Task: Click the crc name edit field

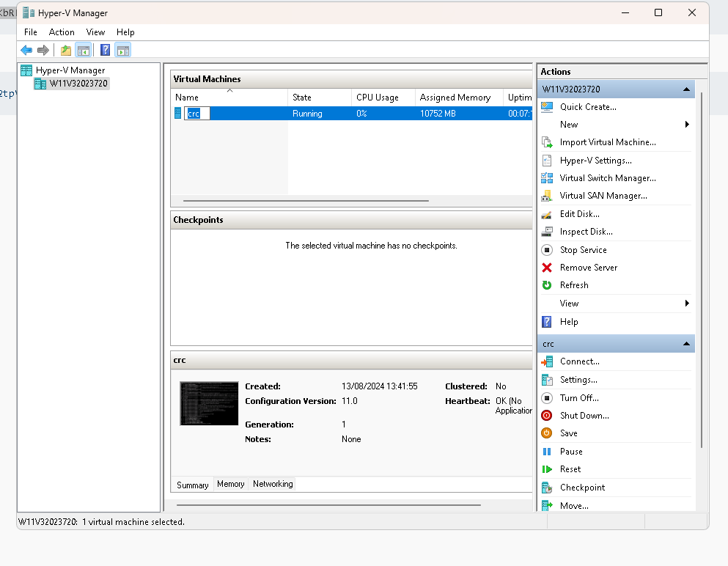Action: pyautogui.click(x=197, y=114)
